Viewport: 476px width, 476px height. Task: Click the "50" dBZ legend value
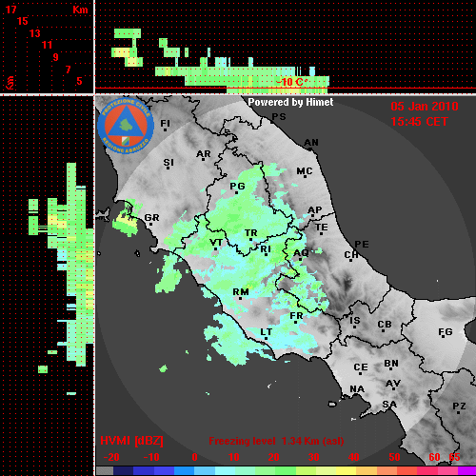394,457
